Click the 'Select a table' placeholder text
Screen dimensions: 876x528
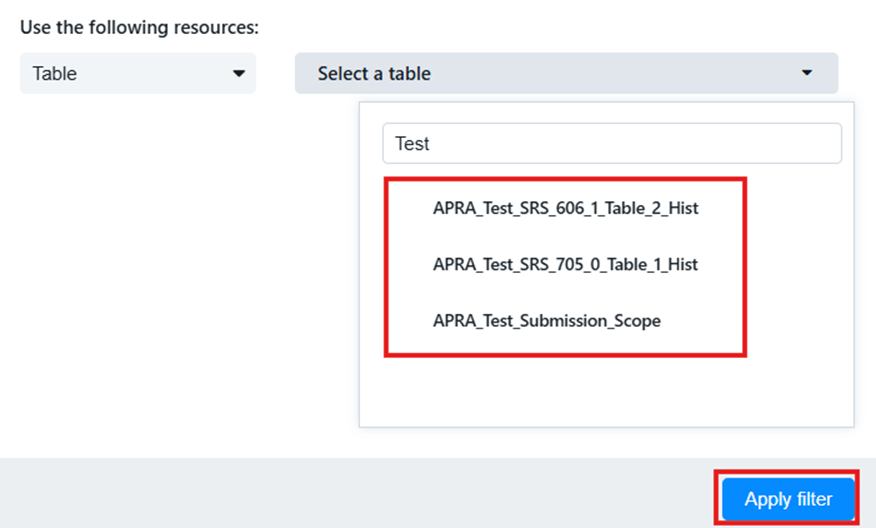pos(374,74)
